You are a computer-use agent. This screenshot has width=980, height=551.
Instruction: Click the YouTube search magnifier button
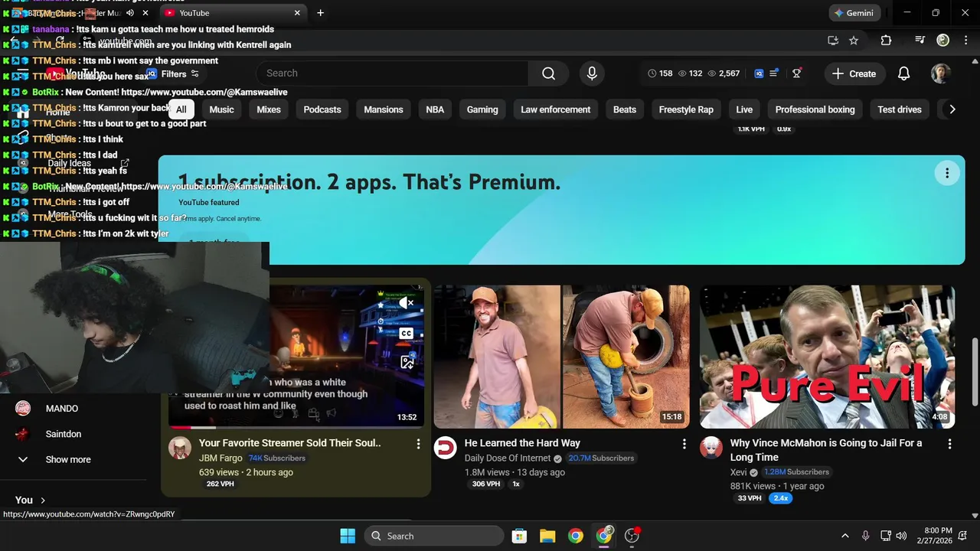(x=548, y=73)
